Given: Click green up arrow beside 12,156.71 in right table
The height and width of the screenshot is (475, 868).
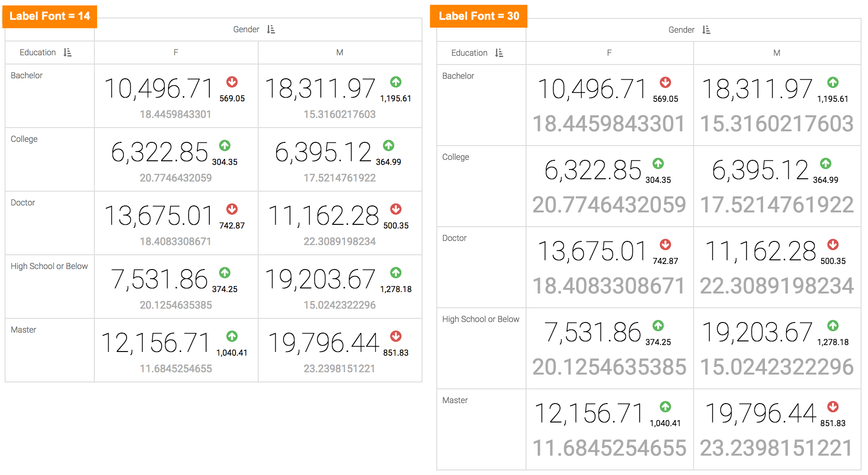Looking at the screenshot, I should 665,407.
